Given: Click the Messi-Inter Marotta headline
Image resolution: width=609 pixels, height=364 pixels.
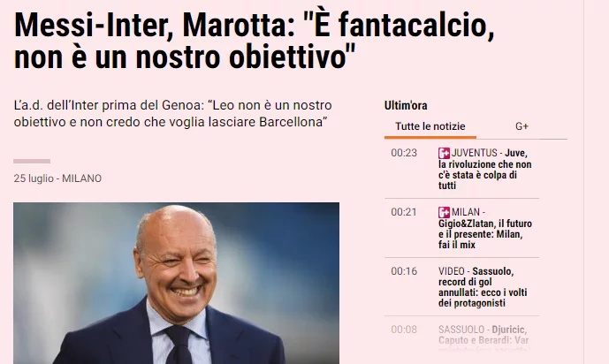Looking at the screenshot, I should click(x=254, y=42).
